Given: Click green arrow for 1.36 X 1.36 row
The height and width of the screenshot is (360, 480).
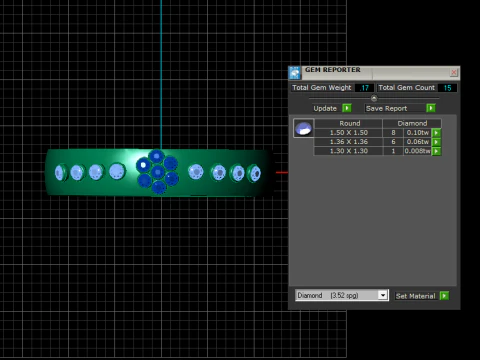Looking at the screenshot, I should pos(436,142).
